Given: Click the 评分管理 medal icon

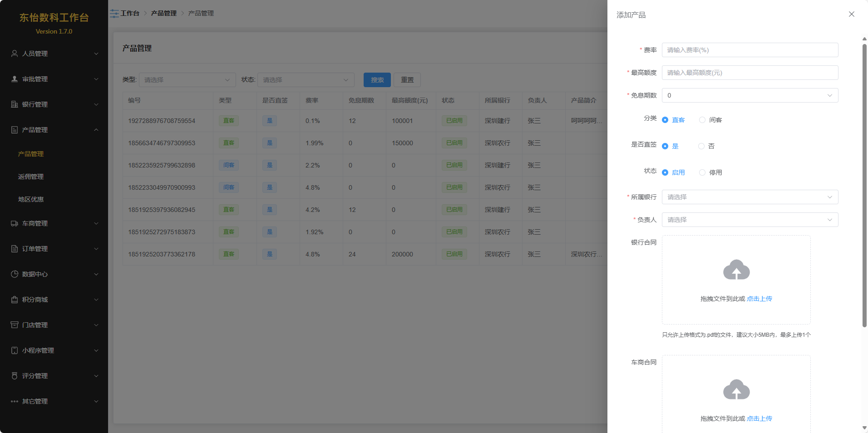Looking at the screenshot, I should click(15, 376).
